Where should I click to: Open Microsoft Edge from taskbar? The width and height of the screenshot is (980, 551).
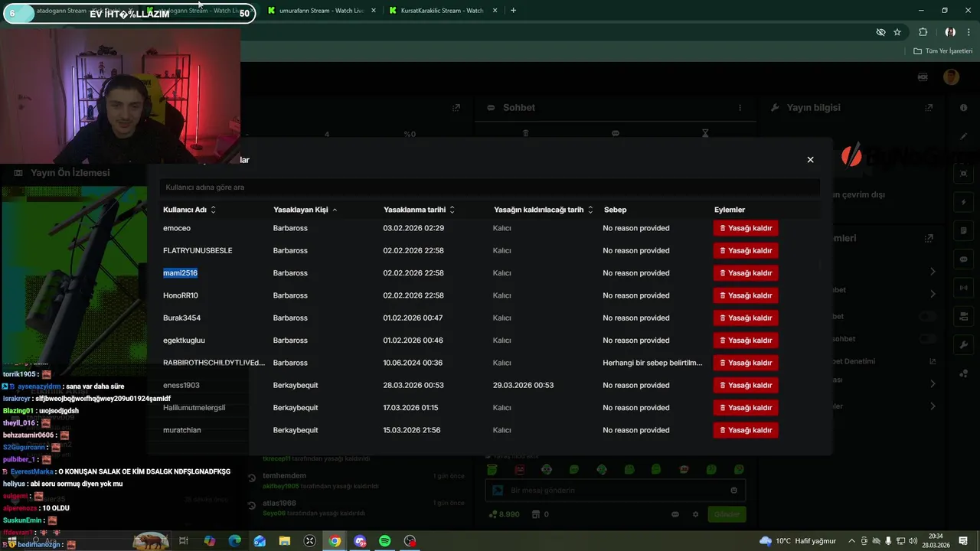(234, 541)
